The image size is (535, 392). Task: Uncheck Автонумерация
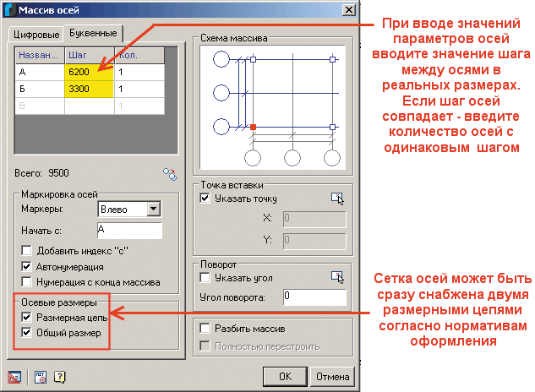(x=26, y=267)
